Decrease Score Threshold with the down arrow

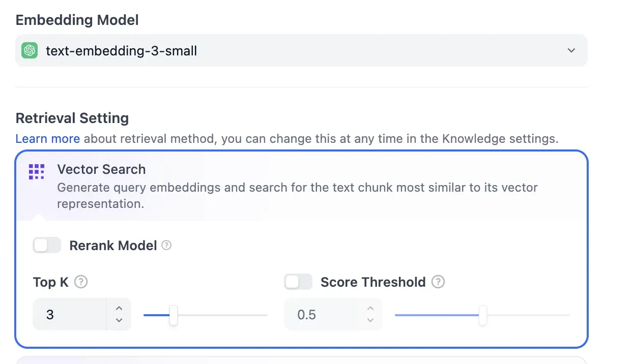point(370,321)
